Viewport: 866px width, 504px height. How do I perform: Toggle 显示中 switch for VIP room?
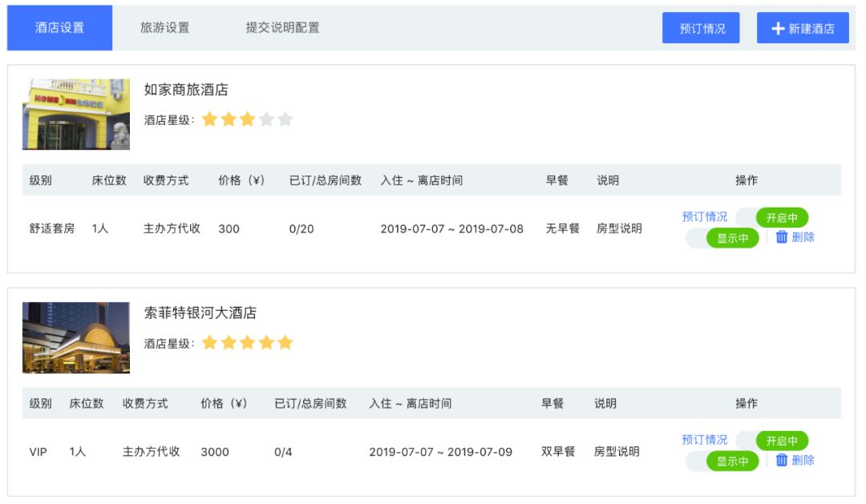tap(722, 461)
